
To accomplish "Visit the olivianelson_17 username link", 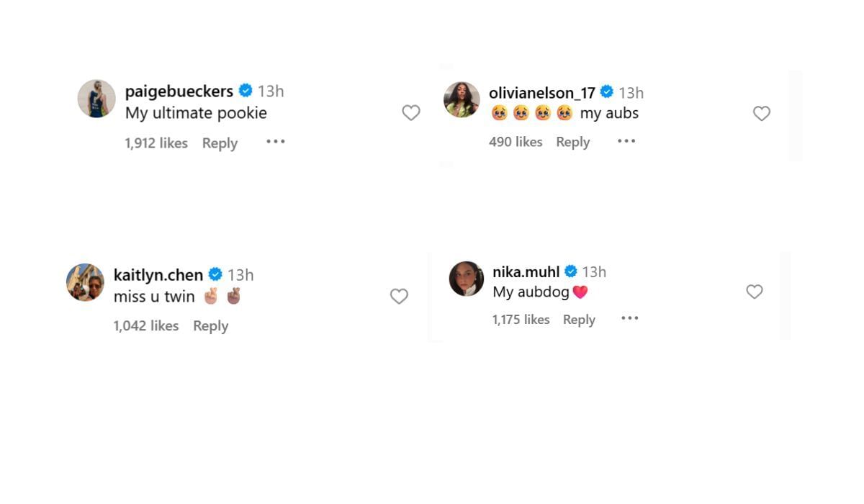I will 541,93.
